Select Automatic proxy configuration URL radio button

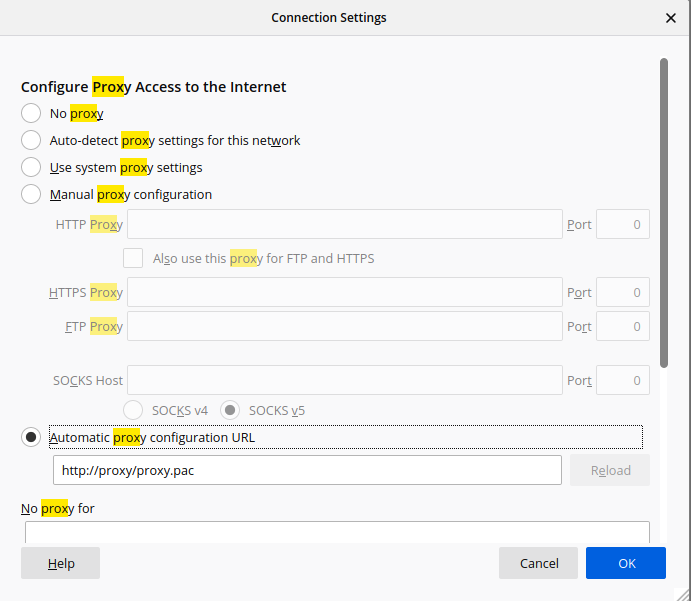click(31, 437)
